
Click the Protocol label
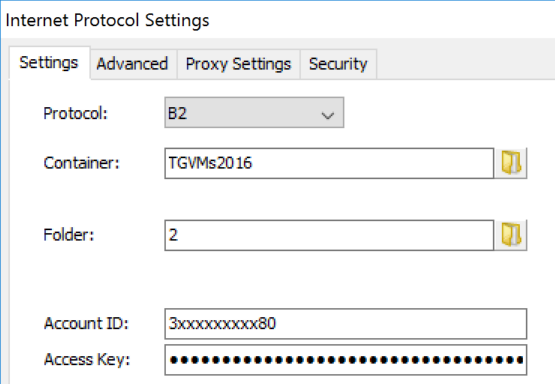[75, 113]
